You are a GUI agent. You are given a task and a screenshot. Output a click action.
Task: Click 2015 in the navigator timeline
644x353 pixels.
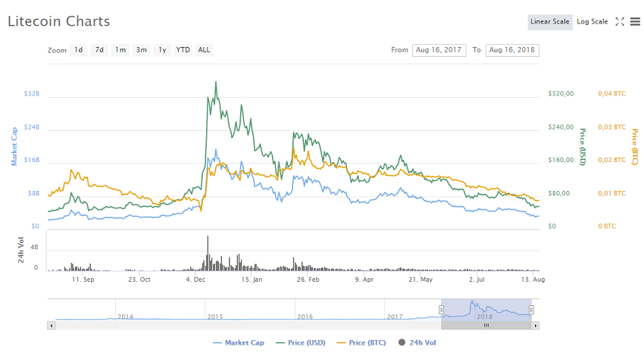point(215,317)
